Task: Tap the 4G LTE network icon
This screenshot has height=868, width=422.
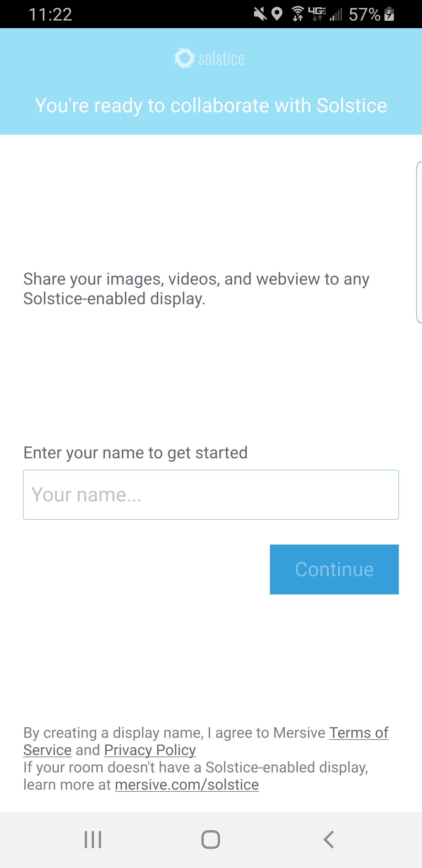Action: (x=317, y=14)
